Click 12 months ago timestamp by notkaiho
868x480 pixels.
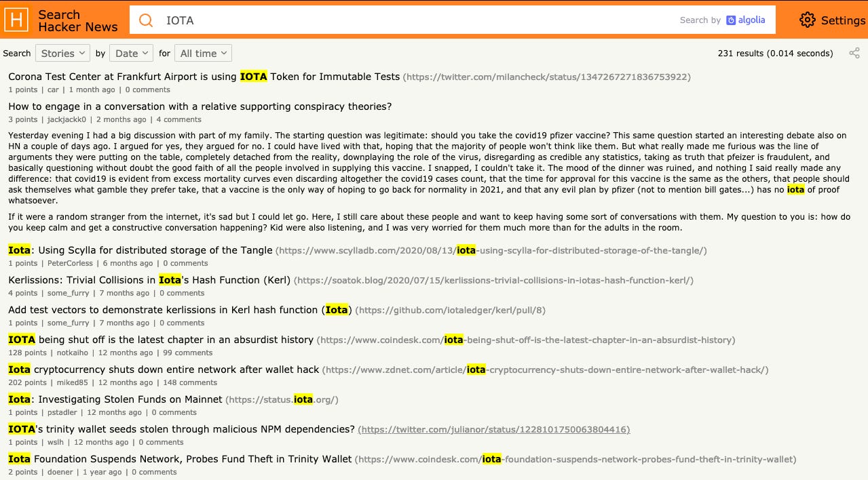click(x=126, y=353)
